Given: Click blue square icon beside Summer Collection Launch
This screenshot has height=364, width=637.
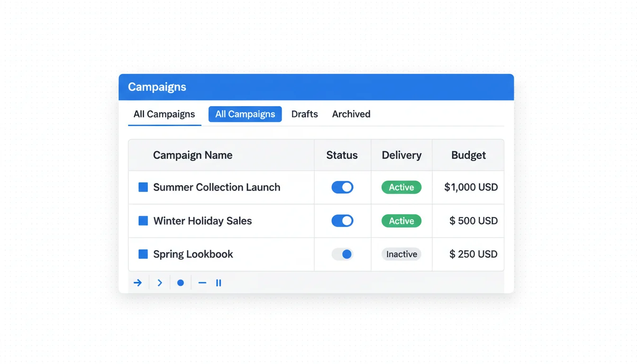Looking at the screenshot, I should (x=143, y=187).
